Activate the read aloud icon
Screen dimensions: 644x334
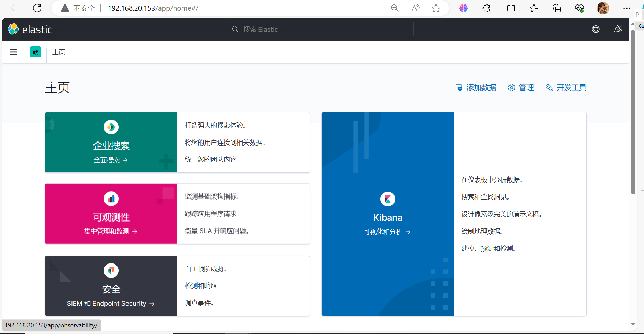coord(415,8)
